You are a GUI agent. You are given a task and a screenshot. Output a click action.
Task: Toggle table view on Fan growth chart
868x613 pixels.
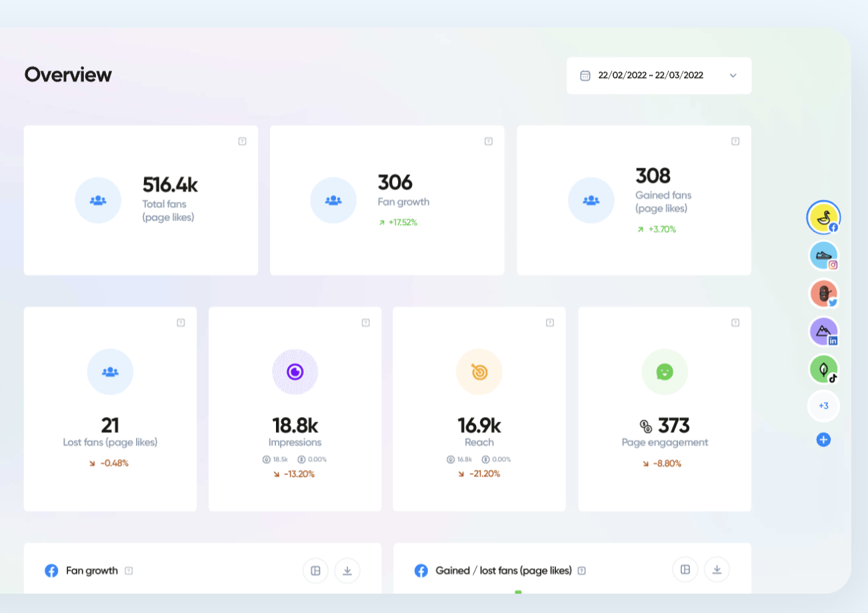tap(315, 570)
